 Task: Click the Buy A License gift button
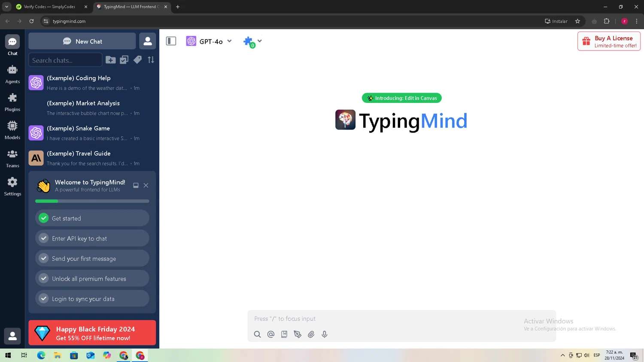pos(609,41)
